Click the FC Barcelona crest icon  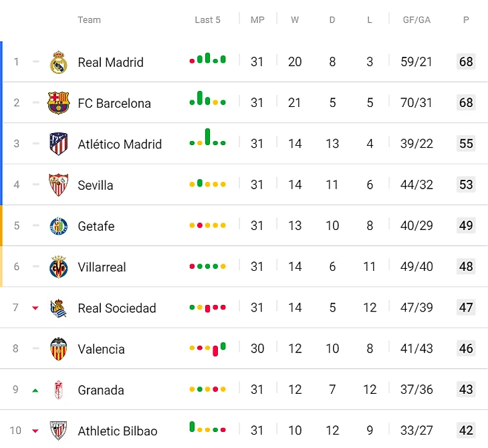point(59,103)
